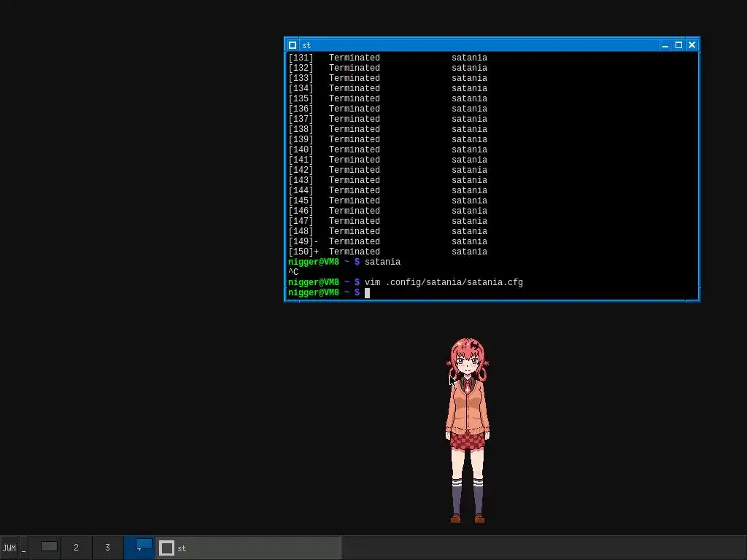
Task: Click the job line [131] Terminated
Action: [x=388, y=58]
